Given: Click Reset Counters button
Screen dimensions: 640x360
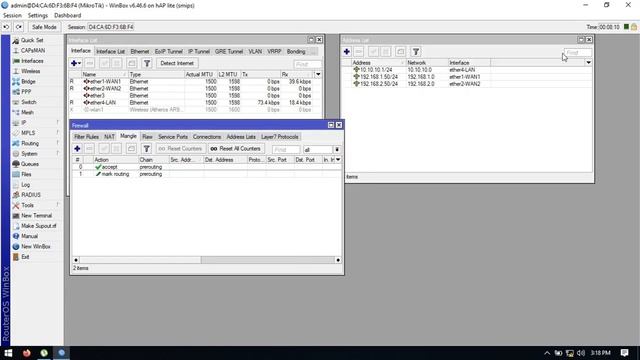Looking at the screenshot, I should point(180,149).
